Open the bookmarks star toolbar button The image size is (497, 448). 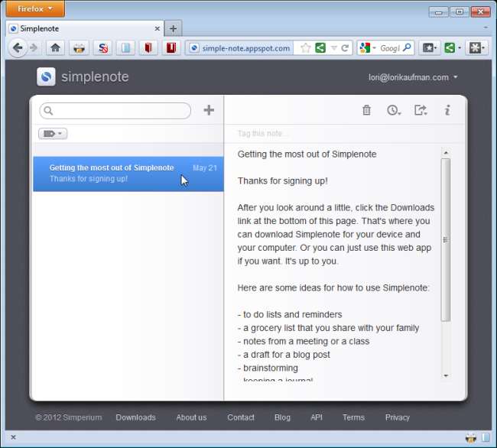pos(430,48)
